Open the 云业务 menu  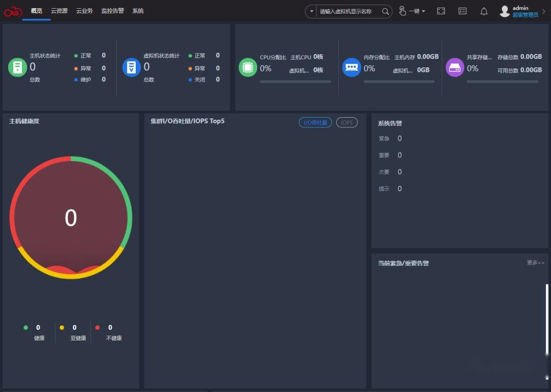[x=84, y=11]
